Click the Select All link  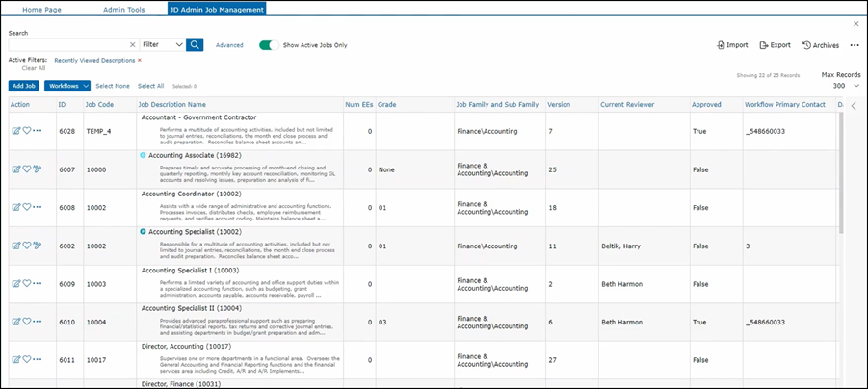pos(150,86)
